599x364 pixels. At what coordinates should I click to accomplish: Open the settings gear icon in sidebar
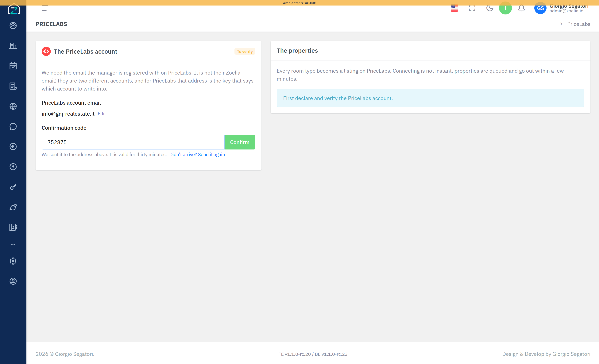pos(13,261)
